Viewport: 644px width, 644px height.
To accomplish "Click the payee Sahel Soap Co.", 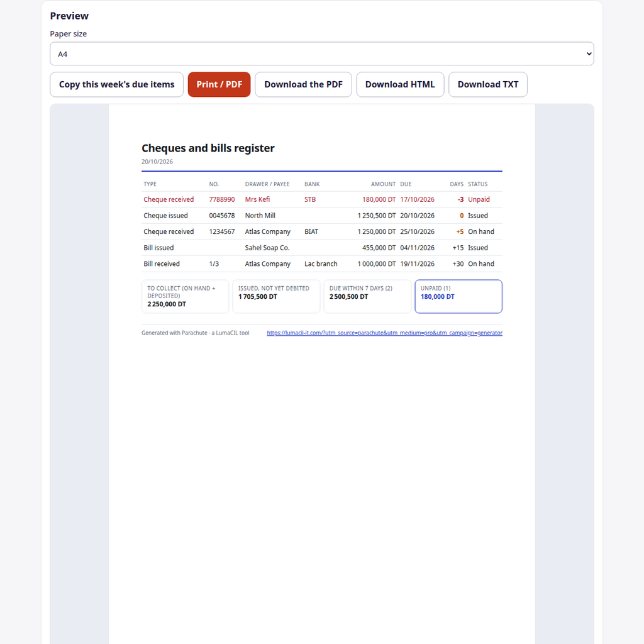I will point(267,248).
